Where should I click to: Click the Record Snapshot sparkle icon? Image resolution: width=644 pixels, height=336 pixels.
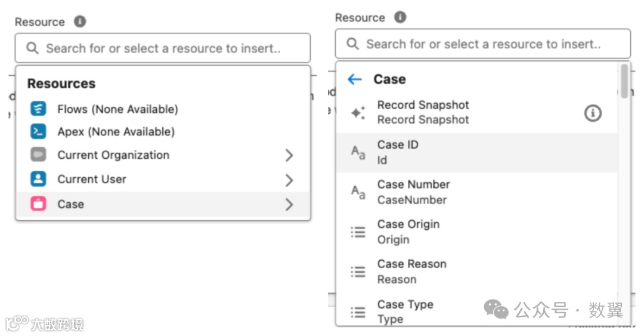click(x=358, y=112)
